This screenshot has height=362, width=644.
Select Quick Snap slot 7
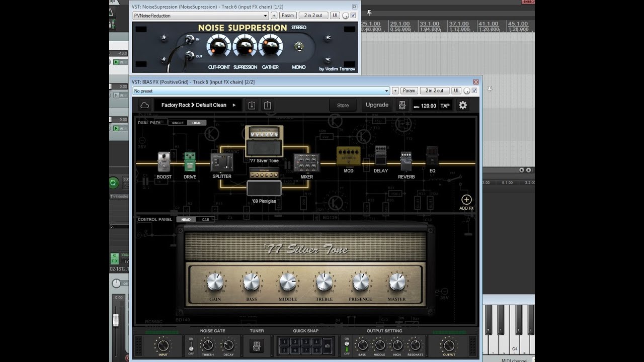pyautogui.click(x=305, y=349)
